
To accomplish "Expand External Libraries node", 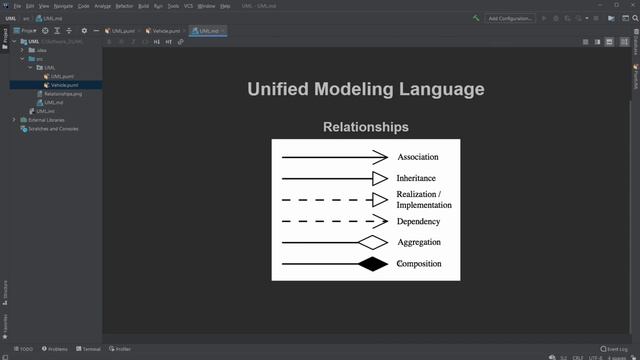I will click(x=14, y=120).
